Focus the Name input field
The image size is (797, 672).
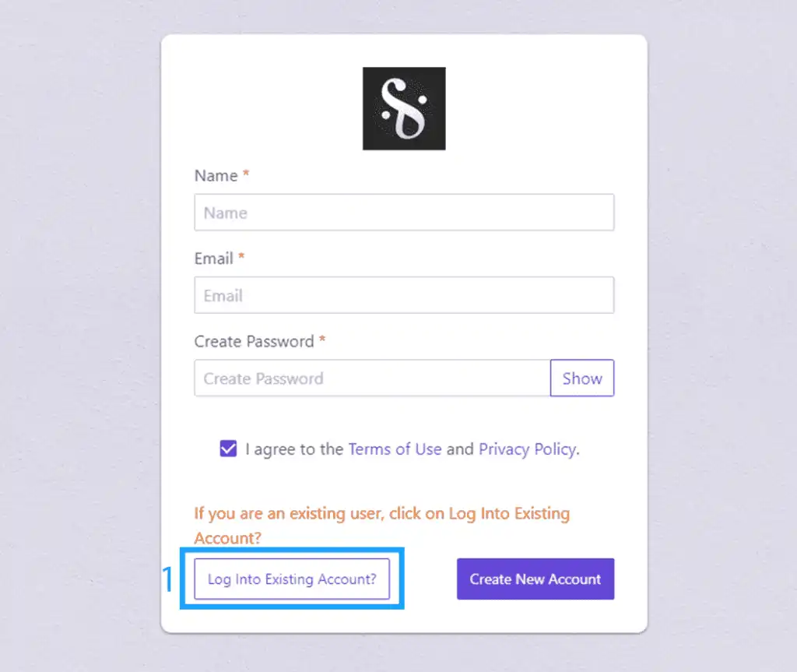click(404, 213)
